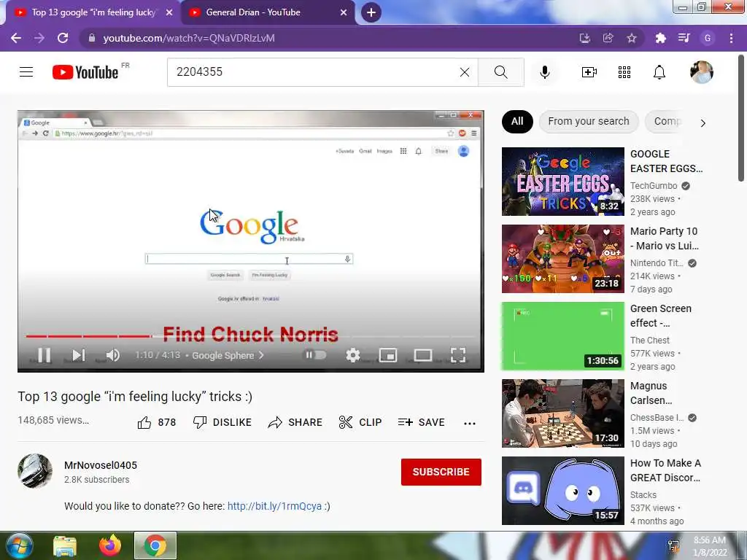
Task: Switch to General Drian browser tab
Action: click(x=268, y=12)
